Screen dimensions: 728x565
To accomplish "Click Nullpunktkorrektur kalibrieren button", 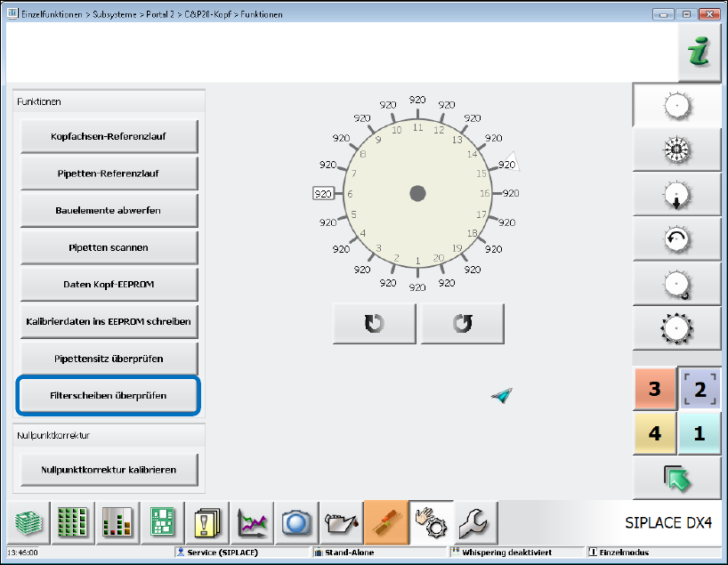I will point(109,469).
